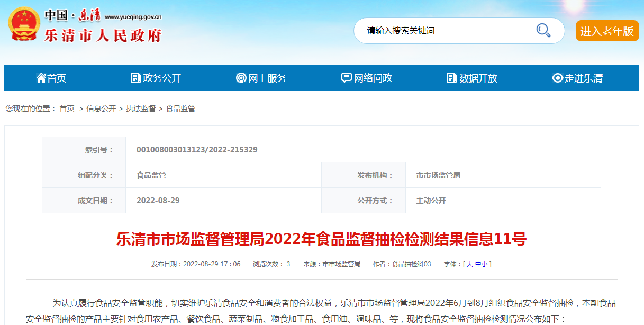
Task: Set font size to large (大)
Action: [x=469, y=264]
